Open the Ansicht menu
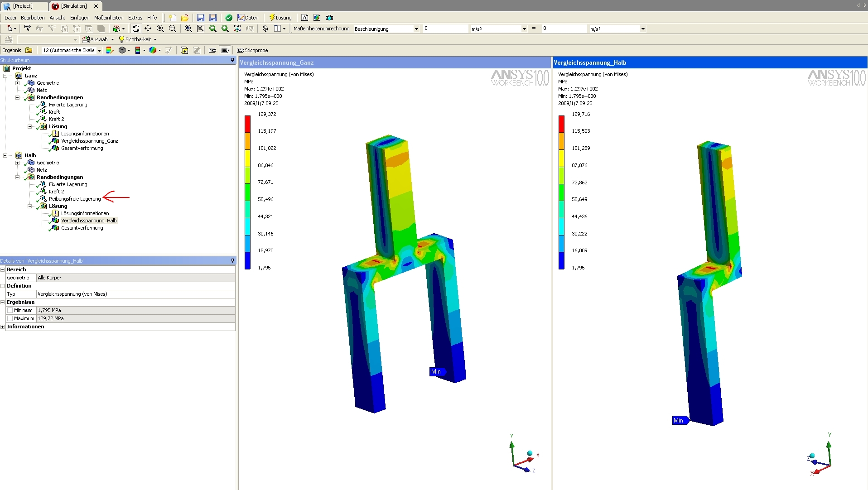Image resolution: width=868 pixels, height=490 pixels. pos(58,18)
